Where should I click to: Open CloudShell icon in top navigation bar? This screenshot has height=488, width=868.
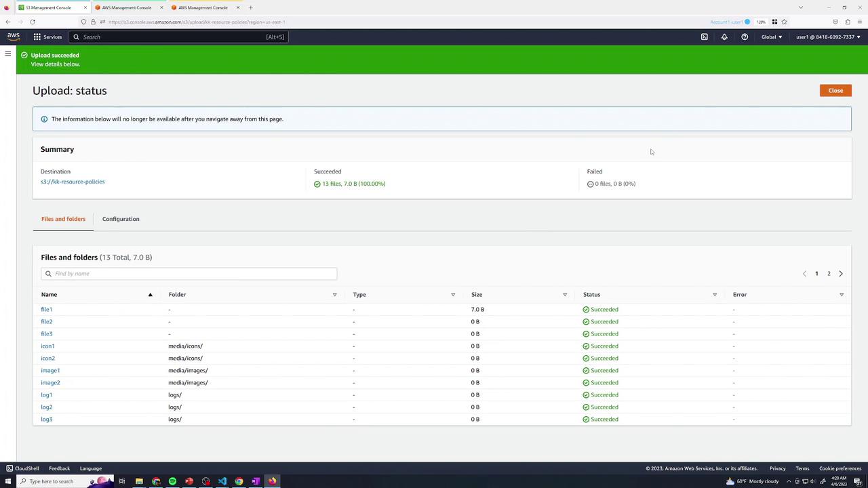click(704, 37)
